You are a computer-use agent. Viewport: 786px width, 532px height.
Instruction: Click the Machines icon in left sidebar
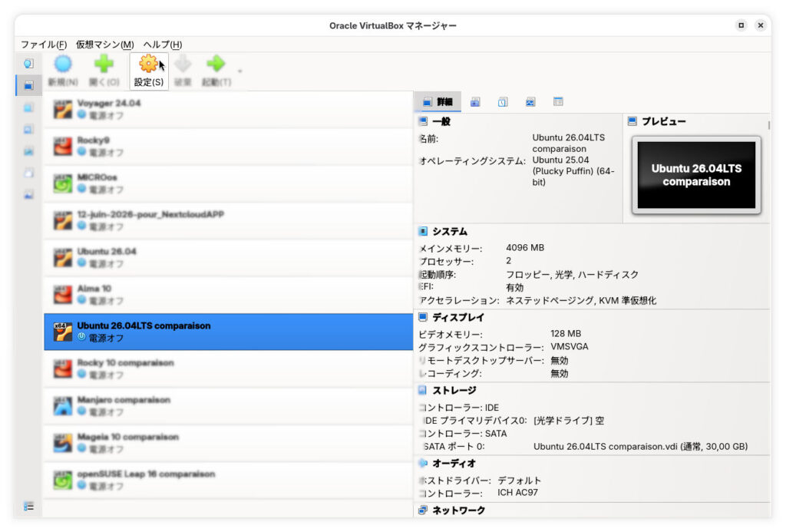28,85
